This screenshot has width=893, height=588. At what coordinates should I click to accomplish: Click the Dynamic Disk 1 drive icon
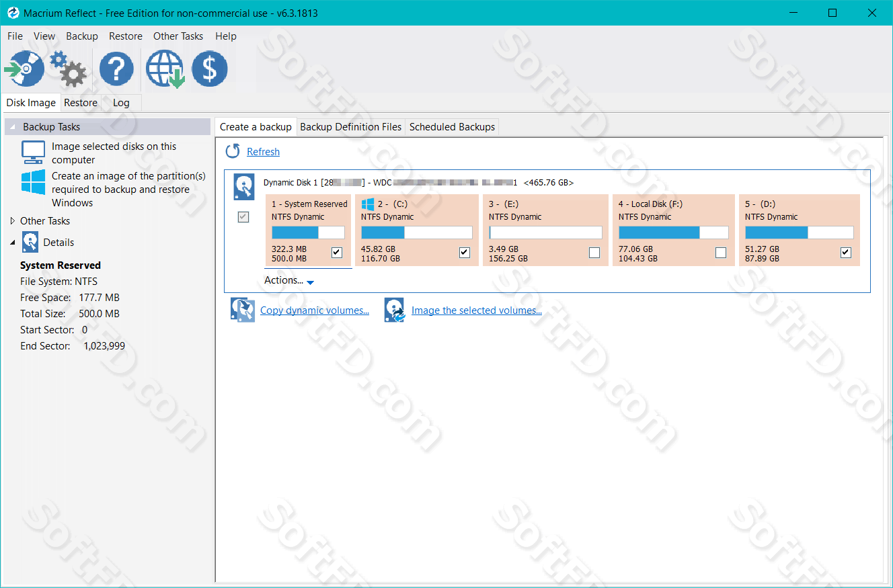coord(244,187)
